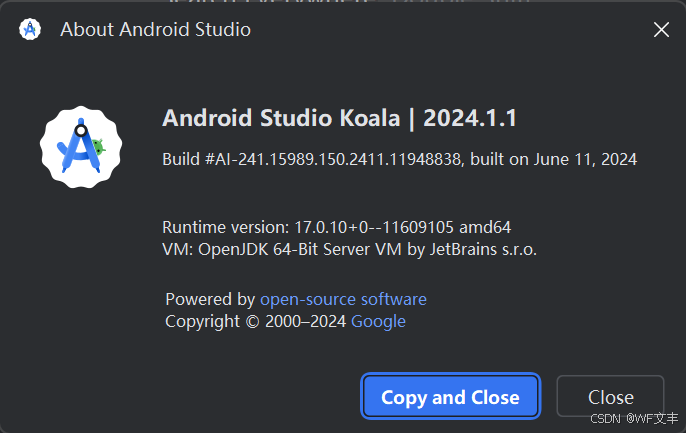
Task: Click the VM: OpenJDK 64-Bit Server VM line
Action: click(x=349, y=249)
